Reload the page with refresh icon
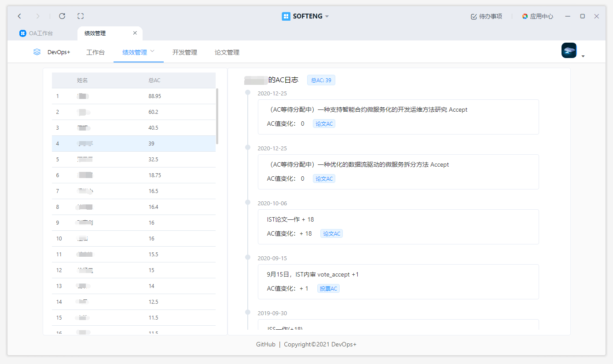Screen dimensions: 613x364 pos(62,16)
